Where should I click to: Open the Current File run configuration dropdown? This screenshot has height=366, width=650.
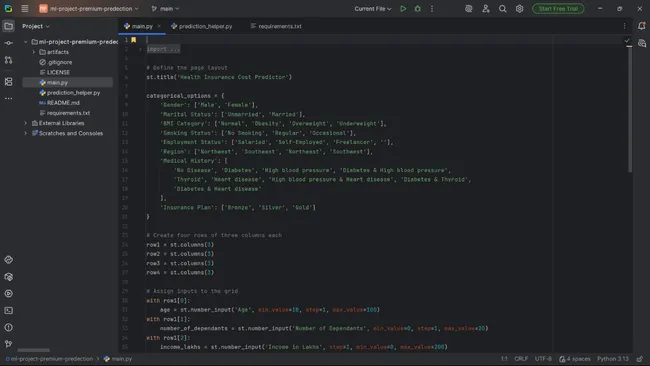tap(373, 9)
